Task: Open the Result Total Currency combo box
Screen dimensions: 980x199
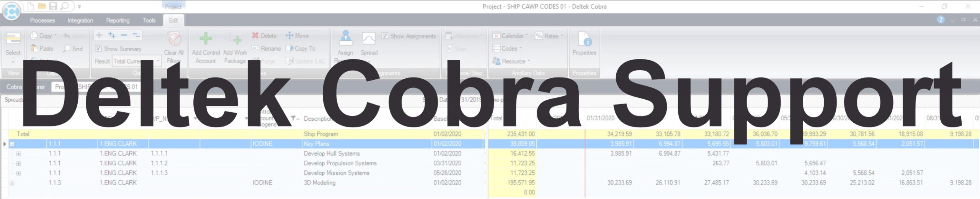Action: [137, 61]
